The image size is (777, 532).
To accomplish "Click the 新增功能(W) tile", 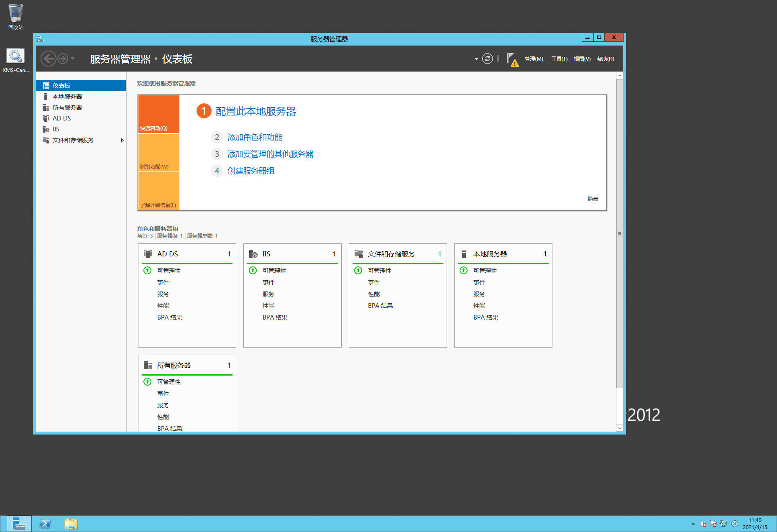I will click(x=159, y=153).
